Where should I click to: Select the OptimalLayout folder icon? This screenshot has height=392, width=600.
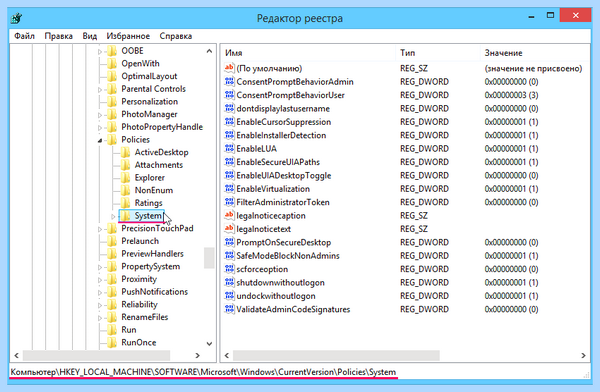pos(112,76)
